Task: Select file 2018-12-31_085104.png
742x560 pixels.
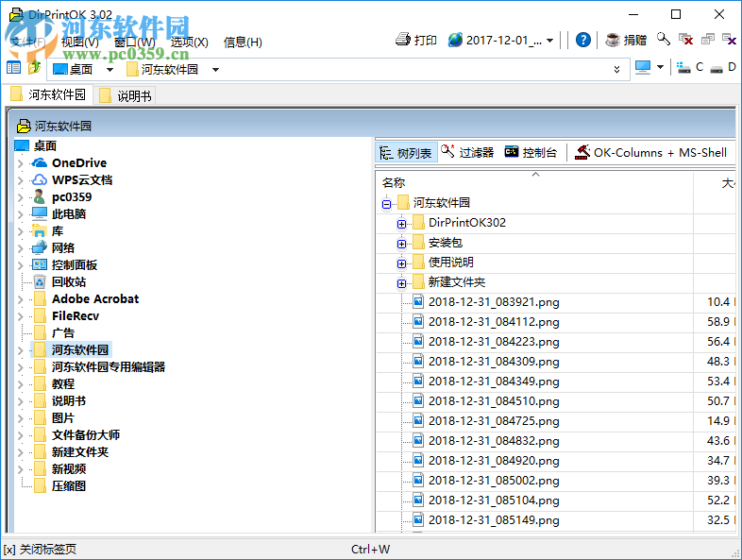Action: [x=494, y=501]
